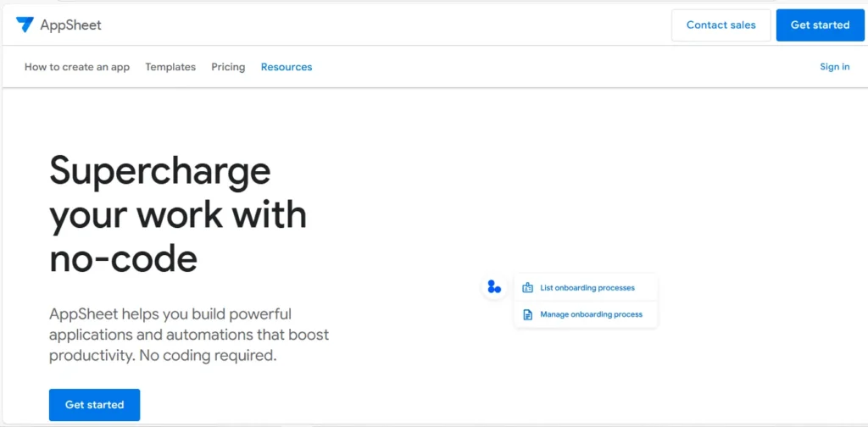868x427 pixels.
Task: Click the blue three-dots assistant icon
Action: tap(494, 287)
